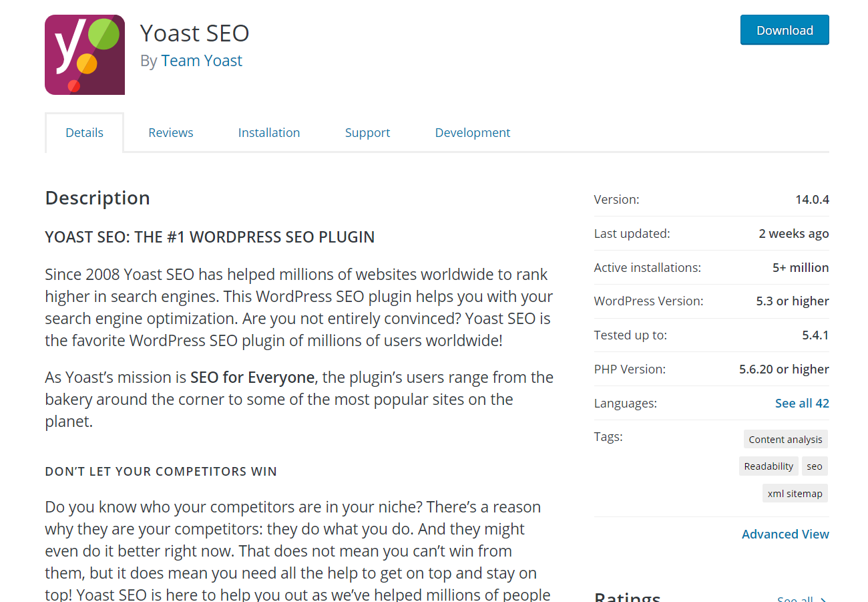Image resolution: width=868 pixels, height=602 pixels.
Task: Go to the Installation tab
Action: tap(269, 132)
